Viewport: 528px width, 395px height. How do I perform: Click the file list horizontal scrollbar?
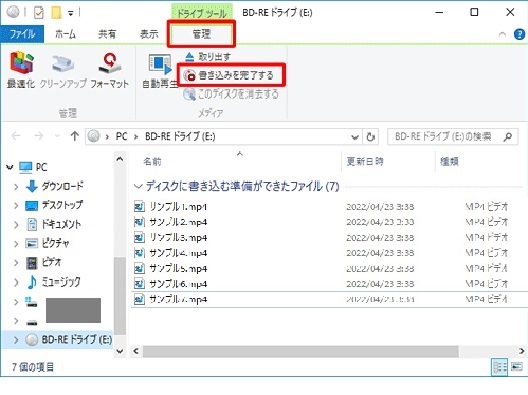tap(300, 351)
